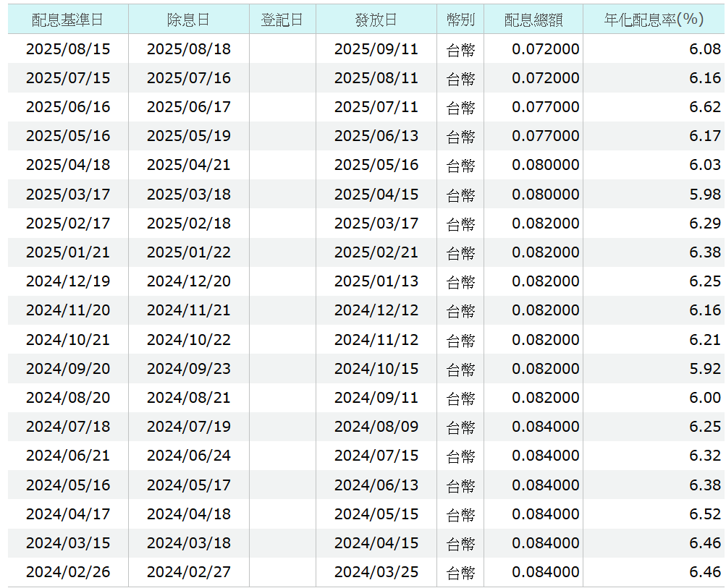Image resolution: width=726 pixels, height=588 pixels.
Task: Select payment date 2025/08/11
Action: (x=376, y=78)
